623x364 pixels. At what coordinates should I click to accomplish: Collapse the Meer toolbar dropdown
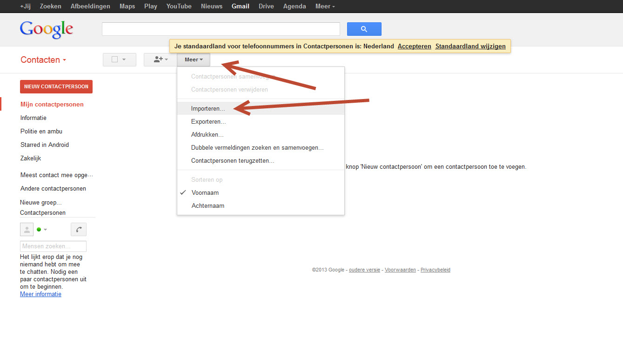194,60
